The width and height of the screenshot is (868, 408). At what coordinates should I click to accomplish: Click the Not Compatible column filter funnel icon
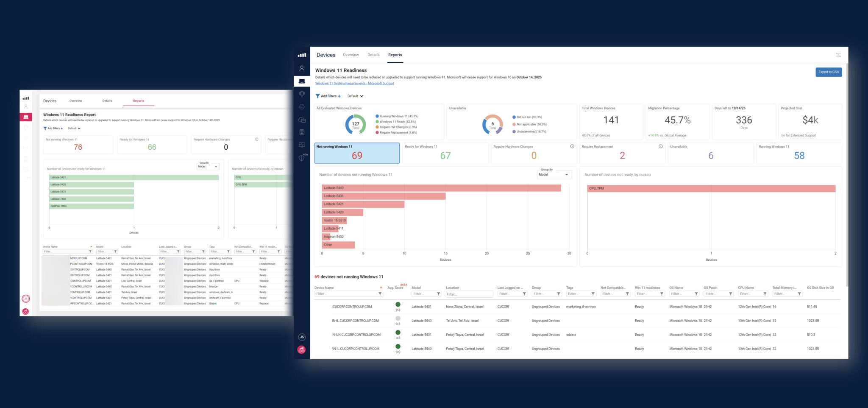click(628, 294)
